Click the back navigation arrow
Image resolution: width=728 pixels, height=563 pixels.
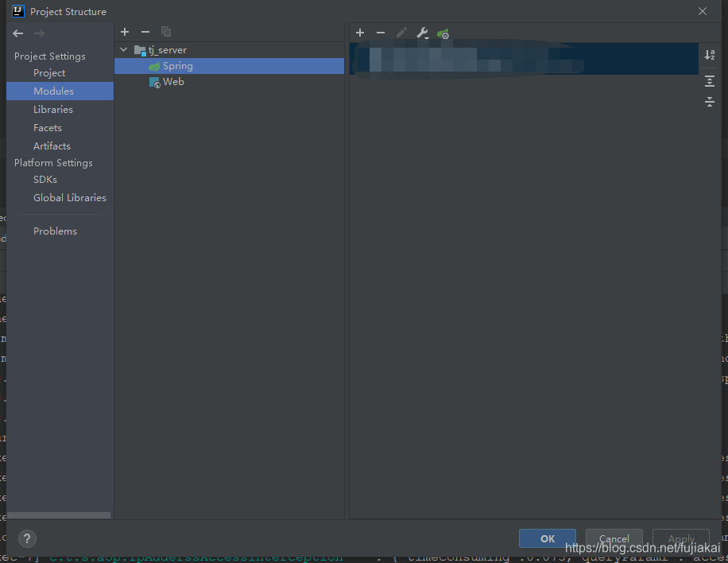point(17,33)
